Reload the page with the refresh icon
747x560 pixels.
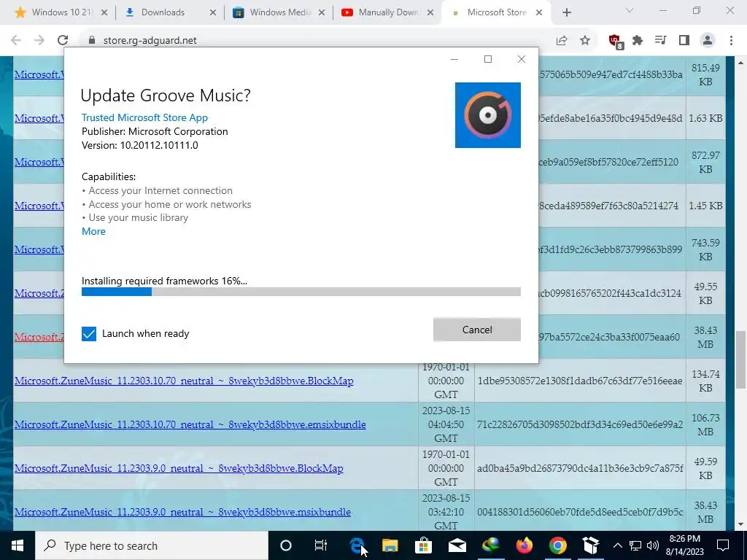pos(63,41)
